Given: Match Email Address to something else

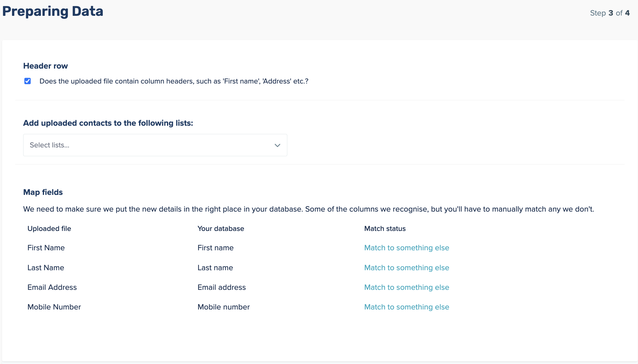Looking at the screenshot, I should [406, 288].
